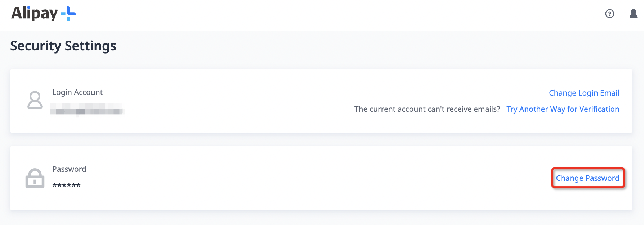
Task: Select the account avatar in the header
Action: coord(633,14)
